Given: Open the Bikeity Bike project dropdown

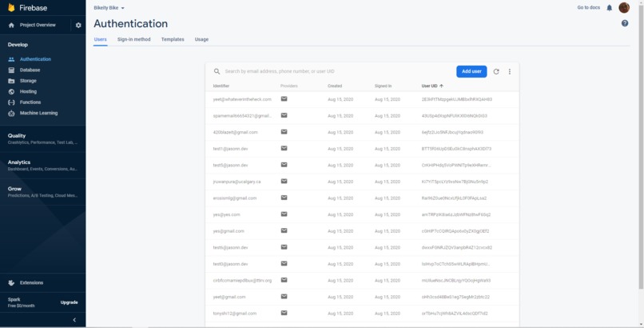Looking at the screenshot, I should 109,8.
